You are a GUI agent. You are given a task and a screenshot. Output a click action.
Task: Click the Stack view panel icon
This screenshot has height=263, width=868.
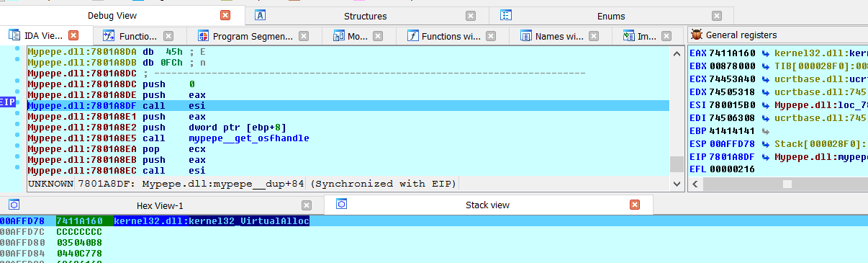coord(342,205)
